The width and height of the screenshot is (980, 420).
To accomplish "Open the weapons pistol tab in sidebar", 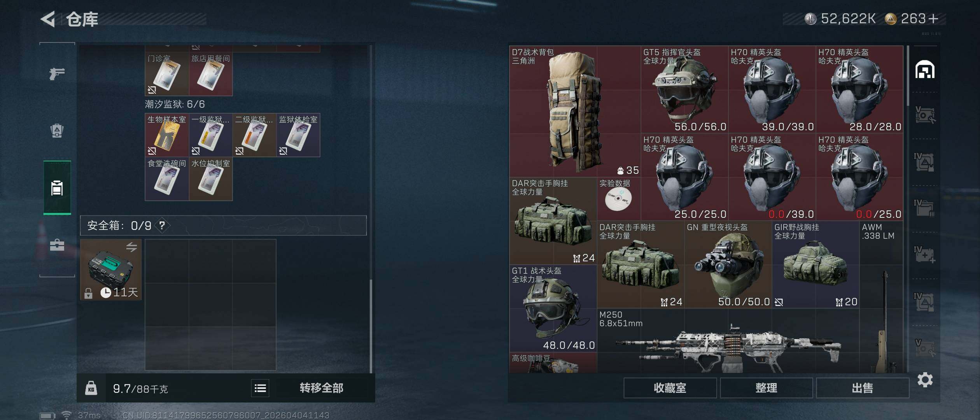I will (x=57, y=73).
